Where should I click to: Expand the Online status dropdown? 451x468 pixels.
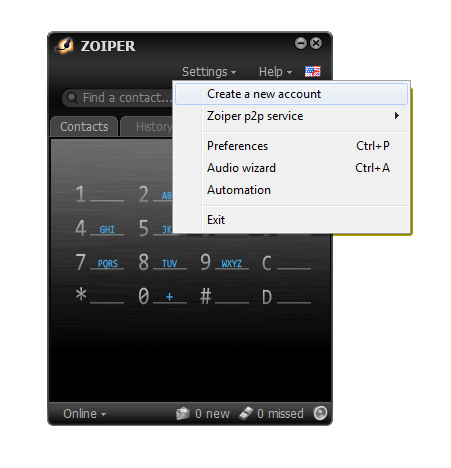pyautogui.click(x=85, y=414)
